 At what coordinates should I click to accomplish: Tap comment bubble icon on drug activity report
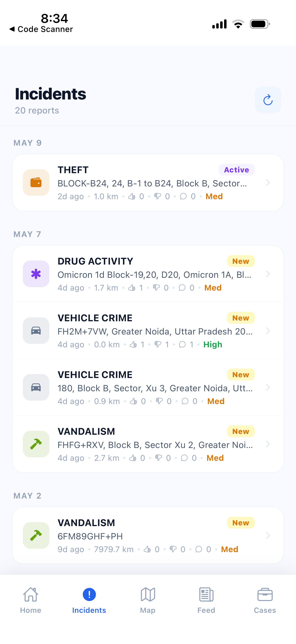(182, 288)
